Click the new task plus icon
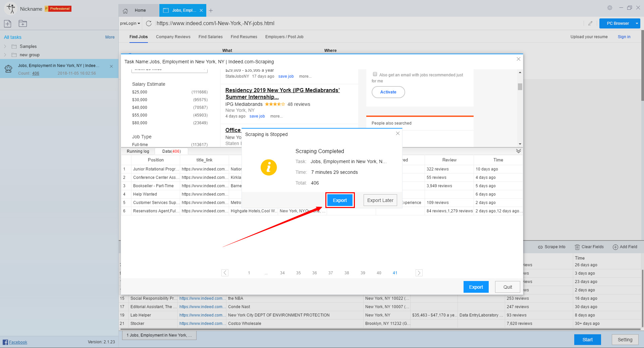The height and width of the screenshot is (348, 644). click(8, 23)
